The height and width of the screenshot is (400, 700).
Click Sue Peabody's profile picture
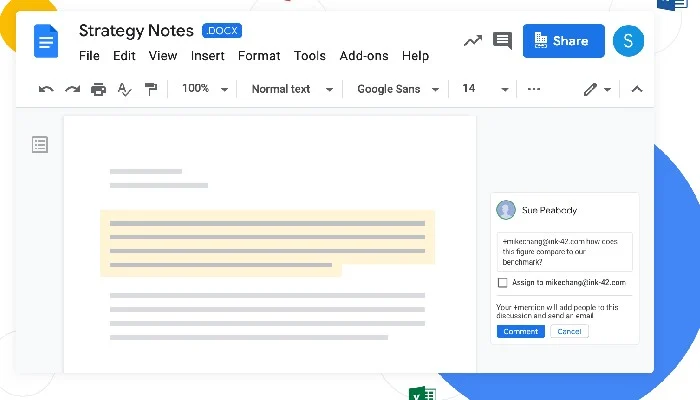pyautogui.click(x=506, y=210)
